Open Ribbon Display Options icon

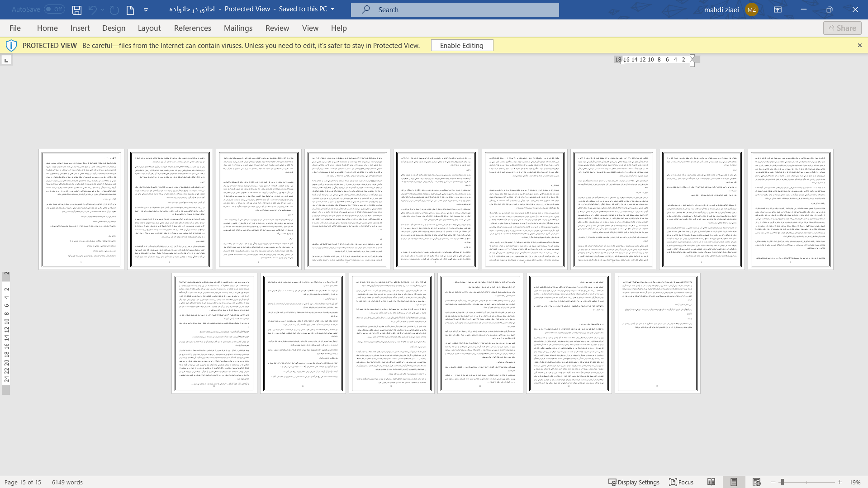point(778,9)
